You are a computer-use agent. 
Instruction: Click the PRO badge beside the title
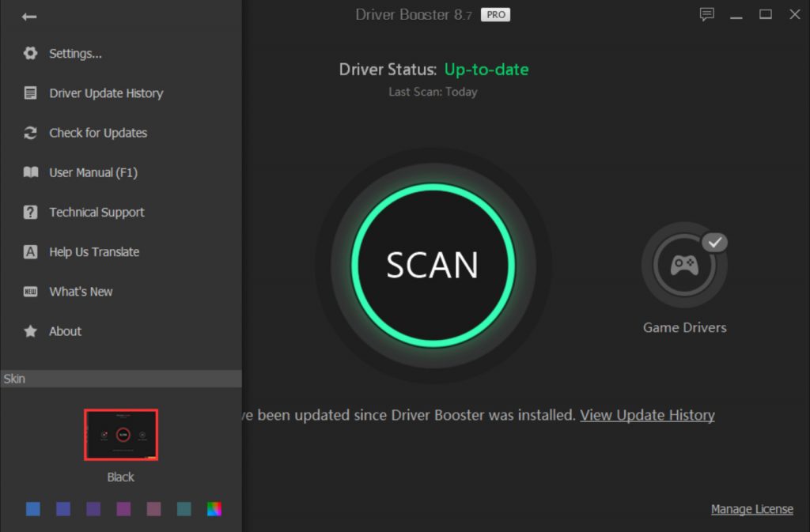[x=496, y=14]
